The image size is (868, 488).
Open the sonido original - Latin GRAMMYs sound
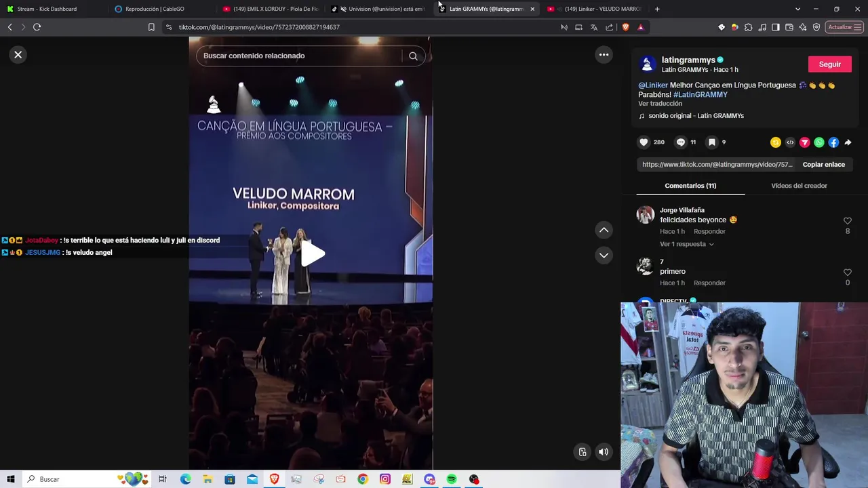tap(696, 116)
